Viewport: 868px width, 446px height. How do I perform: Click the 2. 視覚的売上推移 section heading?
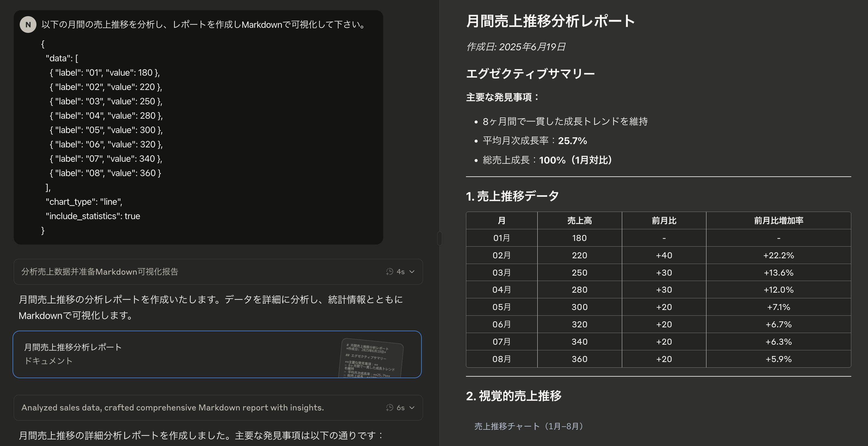514,396
